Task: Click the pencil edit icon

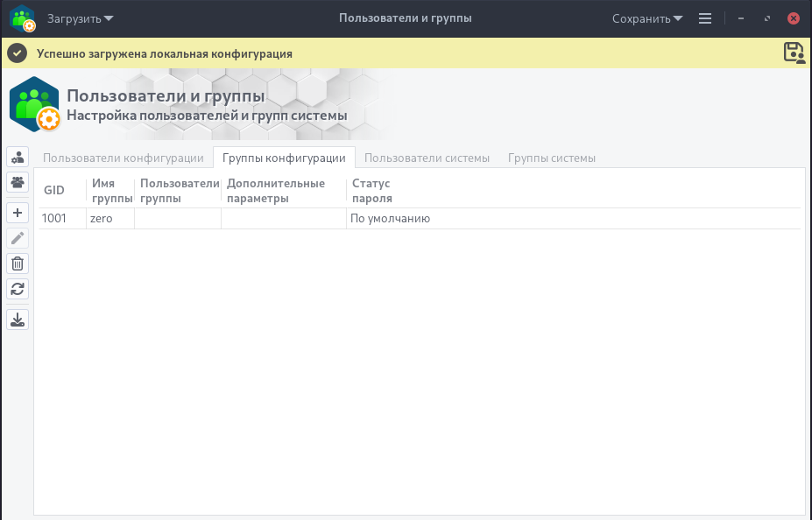Action: [x=18, y=238]
